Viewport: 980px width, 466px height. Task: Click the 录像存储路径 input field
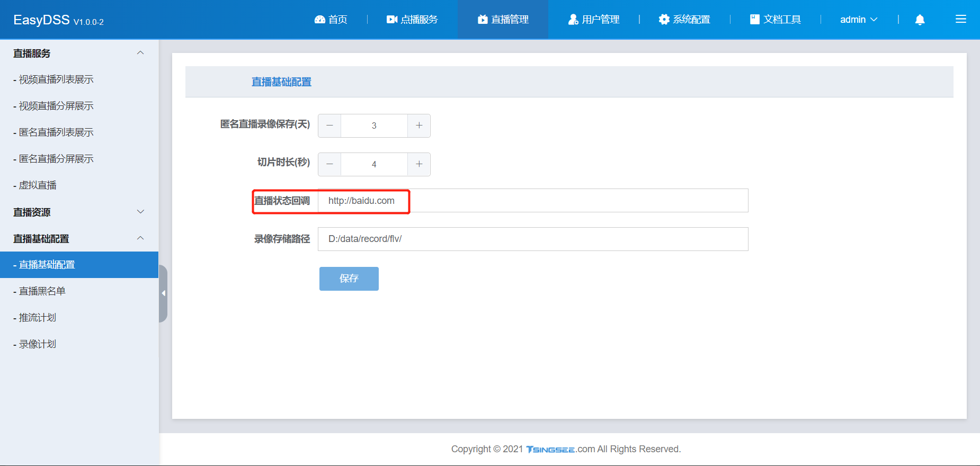(533, 239)
